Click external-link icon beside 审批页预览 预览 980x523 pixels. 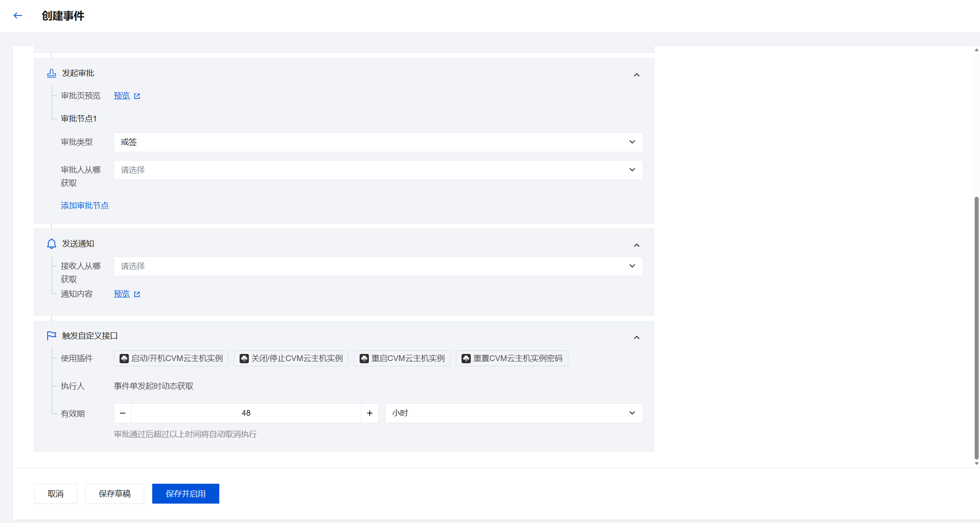click(x=137, y=96)
